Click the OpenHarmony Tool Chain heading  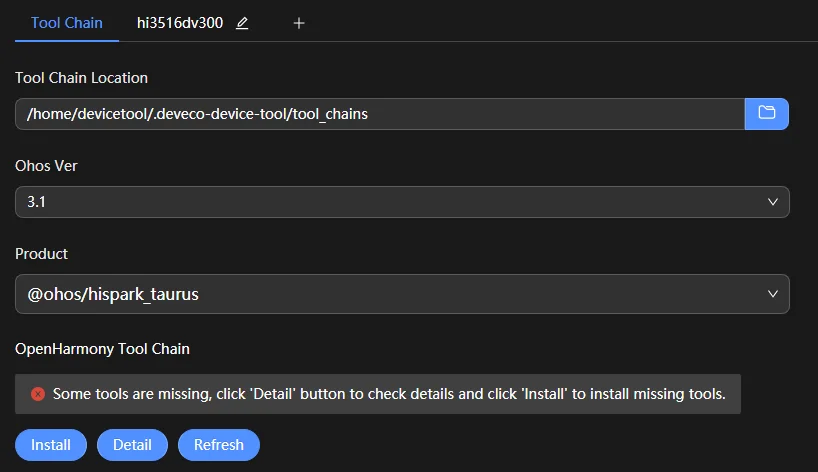[102, 349]
